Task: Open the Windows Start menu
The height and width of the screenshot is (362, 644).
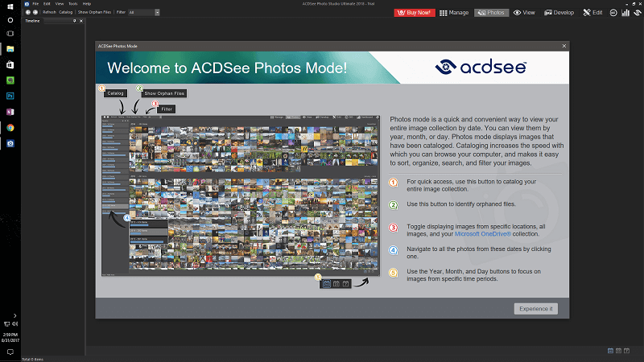Action: click(x=10, y=6)
